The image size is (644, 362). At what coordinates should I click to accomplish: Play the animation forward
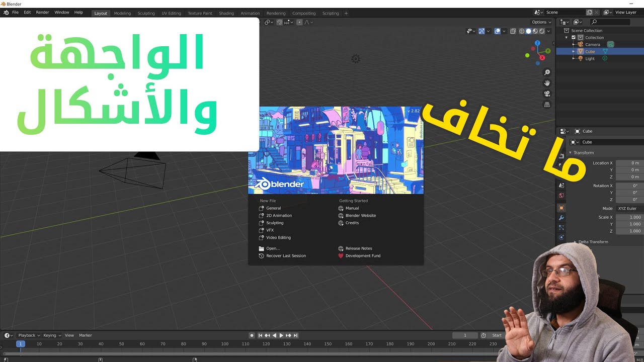pyautogui.click(x=281, y=335)
